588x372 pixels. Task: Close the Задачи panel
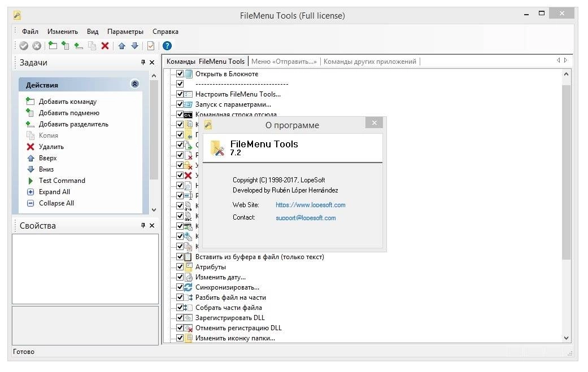pos(152,62)
